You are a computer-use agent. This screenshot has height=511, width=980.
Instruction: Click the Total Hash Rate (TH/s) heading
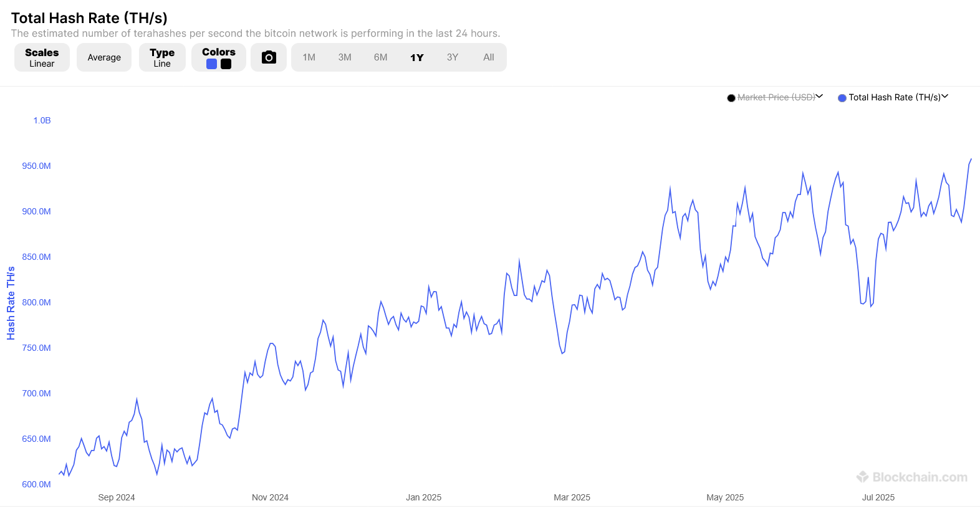89,18
